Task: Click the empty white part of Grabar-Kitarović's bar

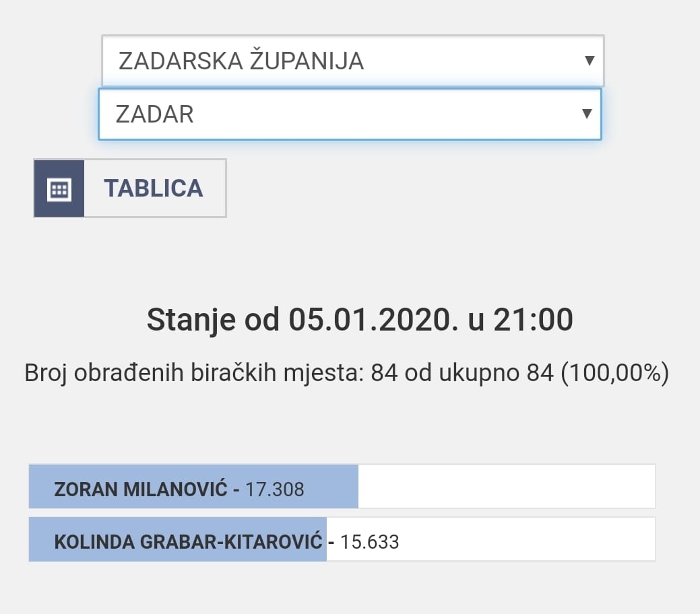Action: pos(526,539)
